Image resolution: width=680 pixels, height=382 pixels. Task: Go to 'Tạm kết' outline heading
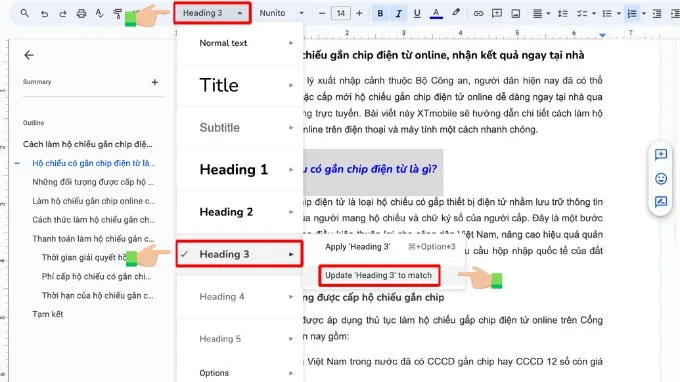(48, 314)
